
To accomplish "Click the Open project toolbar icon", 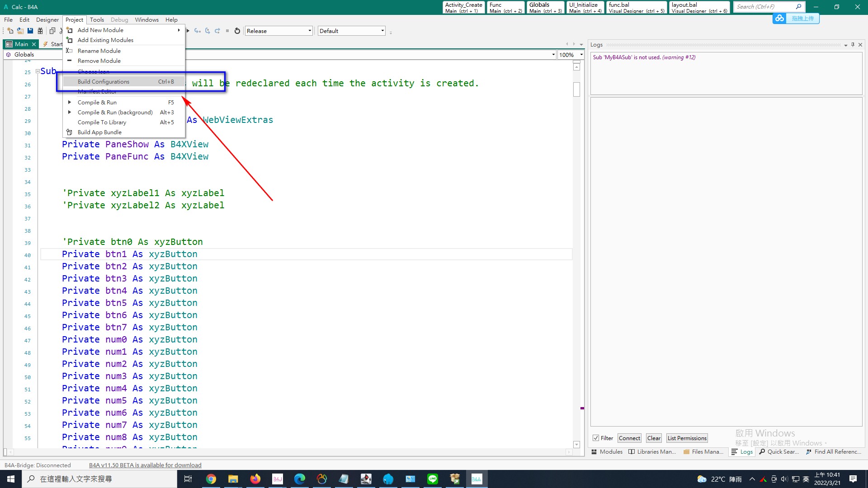I will [x=20, y=31].
